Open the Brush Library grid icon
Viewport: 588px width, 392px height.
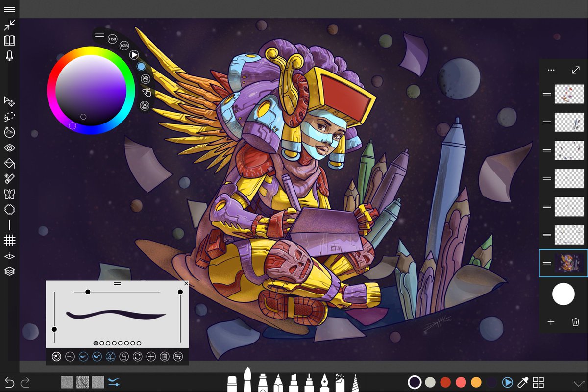pyautogui.click(x=538, y=381)
